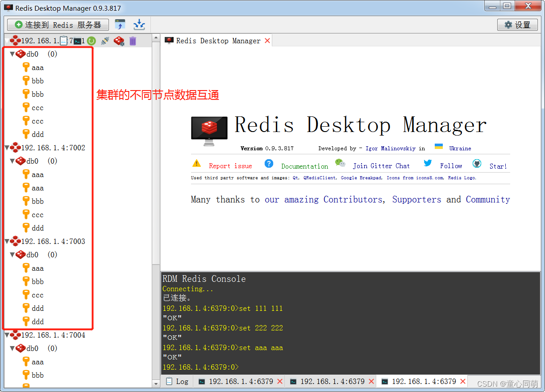Open the Documentation link

[x=305, y=166]
